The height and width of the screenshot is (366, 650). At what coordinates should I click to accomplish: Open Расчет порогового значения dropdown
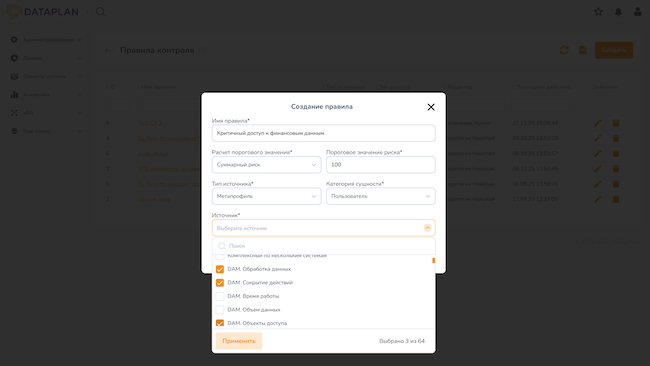[266, 165]
